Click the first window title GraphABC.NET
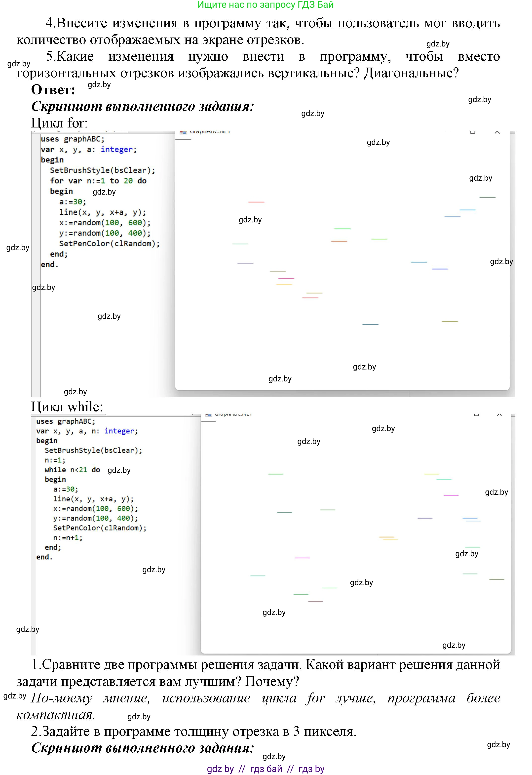Image resolution: width=532 pixels, height=775 pixels. (x=210, y=132)
